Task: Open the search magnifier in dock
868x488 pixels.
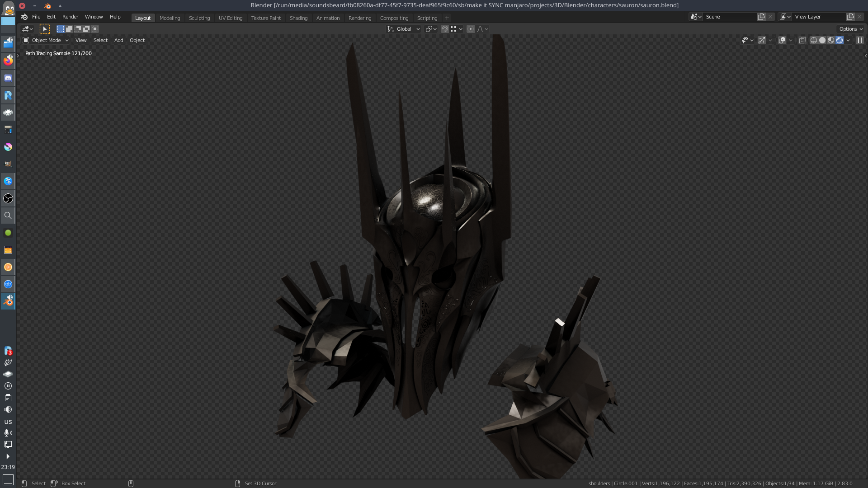Action: [8, 216]
